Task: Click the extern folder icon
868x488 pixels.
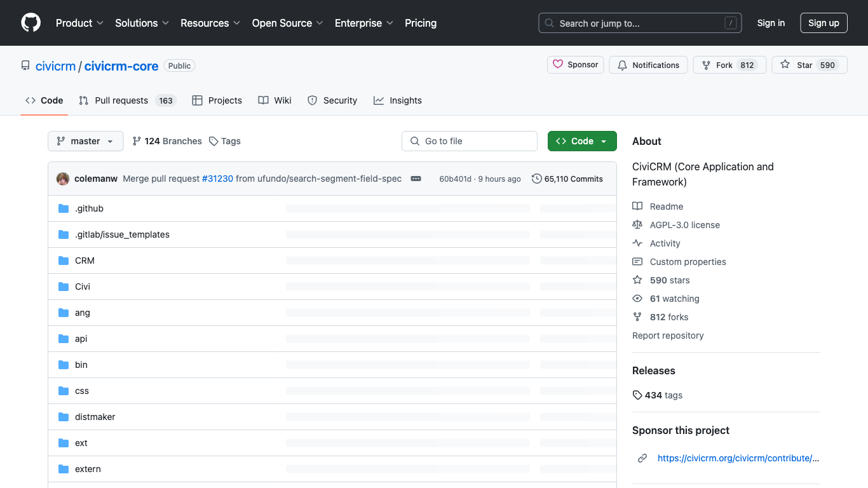Action: click(64, 469)
